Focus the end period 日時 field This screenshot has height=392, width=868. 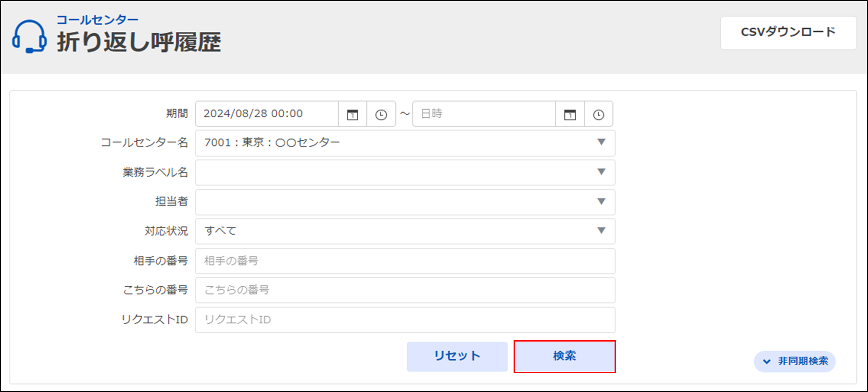coord(483,114)
